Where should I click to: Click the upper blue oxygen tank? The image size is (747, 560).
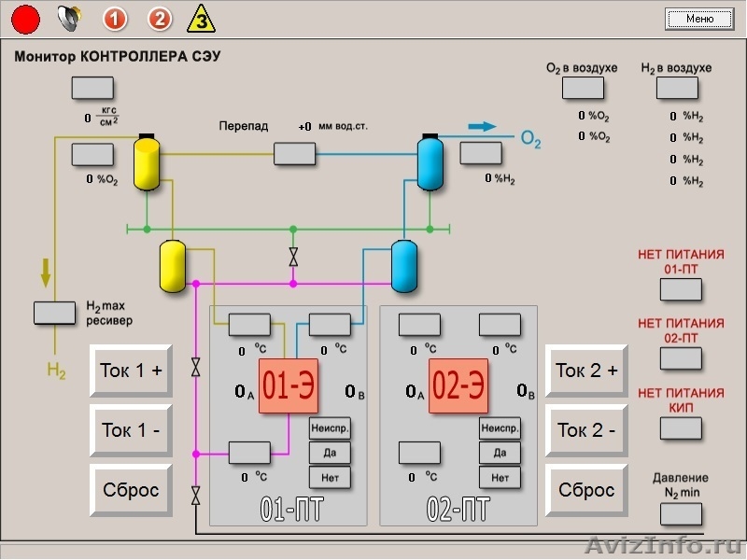pyautogui.click(x=430, y=163)
